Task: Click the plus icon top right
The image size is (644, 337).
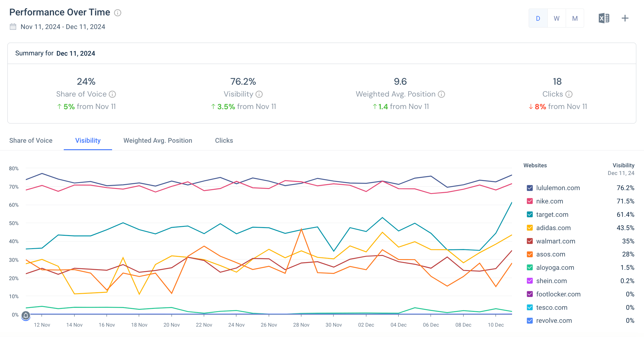Action: (625, 18)
